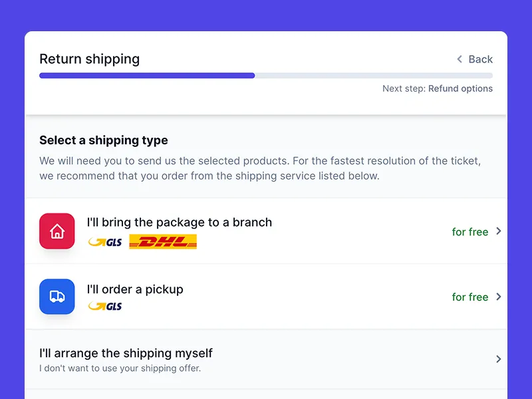Click the purple progress bar
The width and height of the screenshot is (532, 399).
pyautogui.click(x=146, y=75)
